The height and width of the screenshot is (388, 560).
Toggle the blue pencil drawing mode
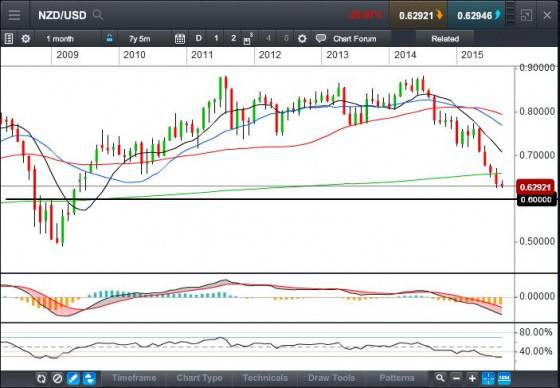coord(74,378)
